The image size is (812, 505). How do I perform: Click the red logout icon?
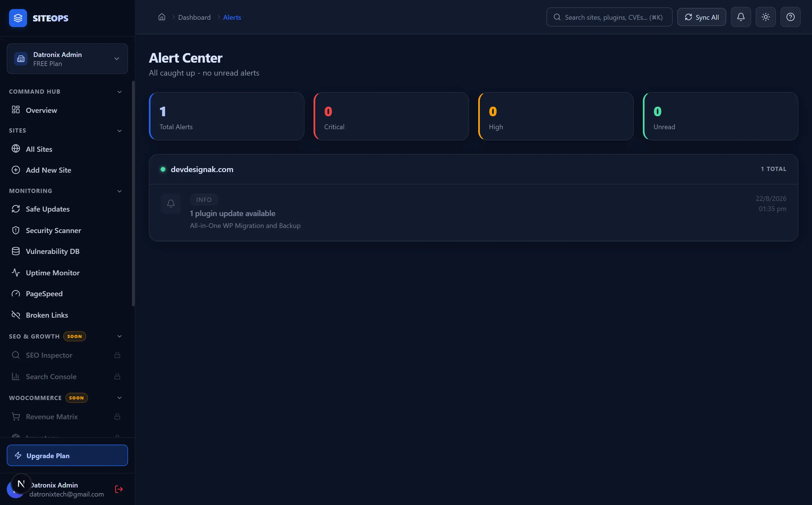point(119,489)
